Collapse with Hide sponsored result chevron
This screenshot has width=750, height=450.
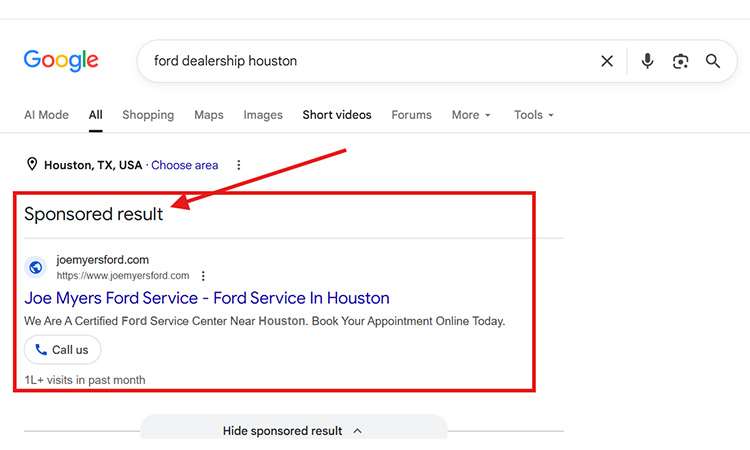click(357, 431)
